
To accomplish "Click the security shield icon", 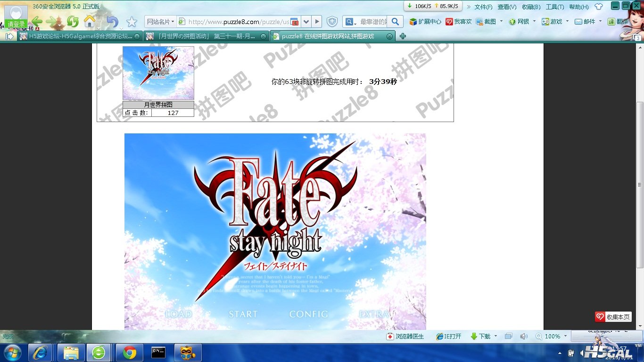I will (x=332, y=22).
